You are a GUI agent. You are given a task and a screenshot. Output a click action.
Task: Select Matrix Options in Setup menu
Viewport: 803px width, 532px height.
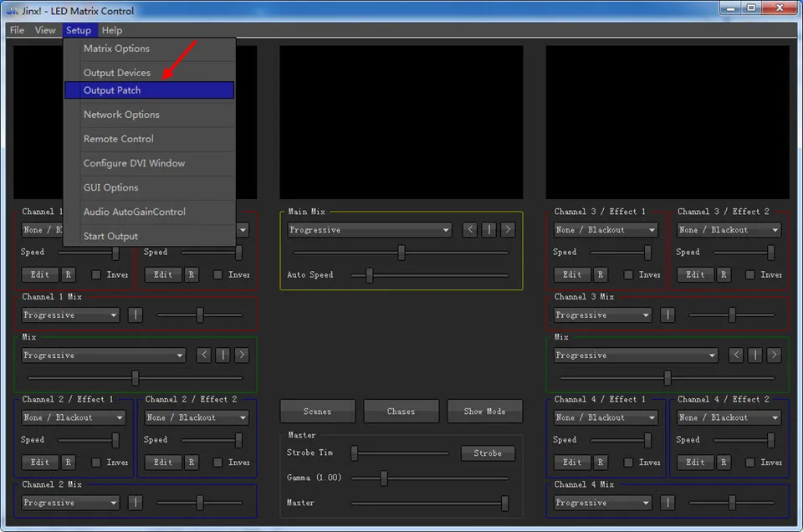click(x=150, y=49)
